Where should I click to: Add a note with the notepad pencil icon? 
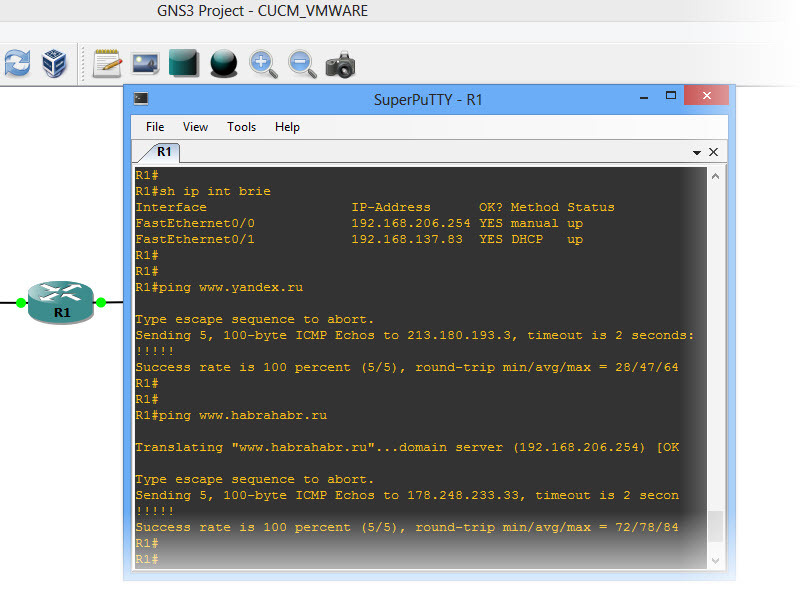pos(107,64)
